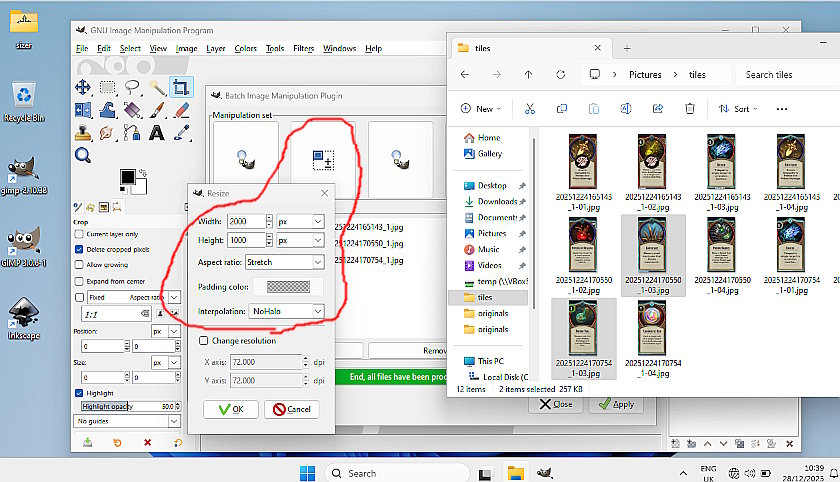The width and height of the screenshot is (840, 482).
Task: Select thumbnail 20251224170754_1-04.jpg
Action: coord(653,339)
